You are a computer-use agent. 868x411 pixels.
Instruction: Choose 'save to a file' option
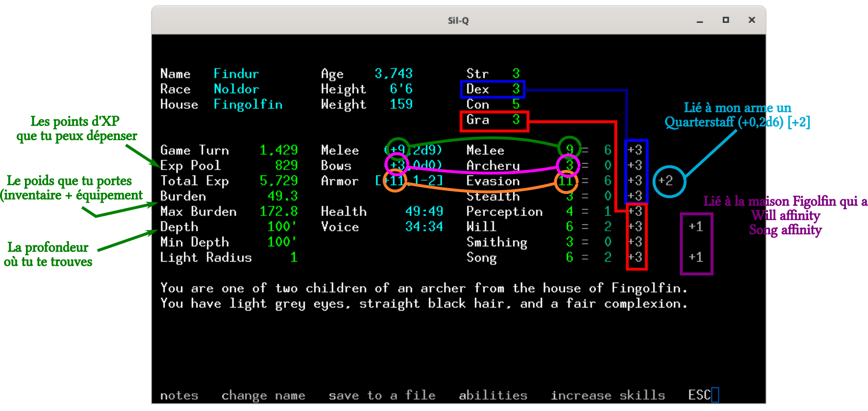tap(382, 395)
